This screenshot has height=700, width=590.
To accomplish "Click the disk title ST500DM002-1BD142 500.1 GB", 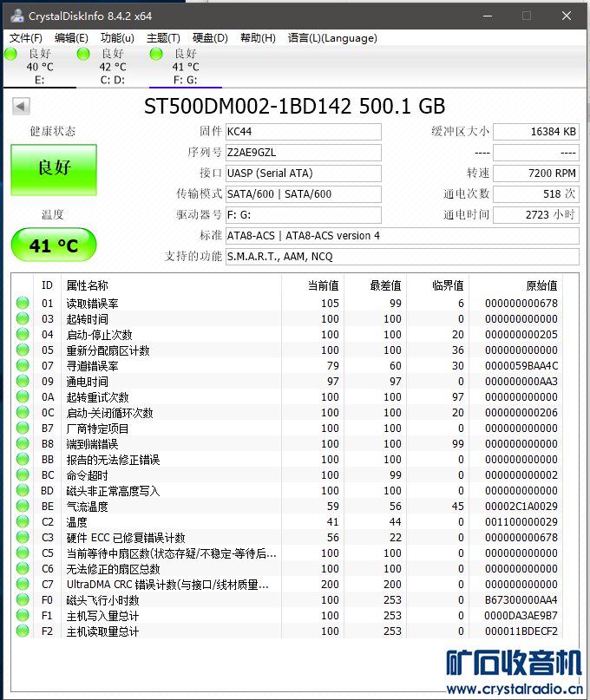I will click(x=295, y=106).
